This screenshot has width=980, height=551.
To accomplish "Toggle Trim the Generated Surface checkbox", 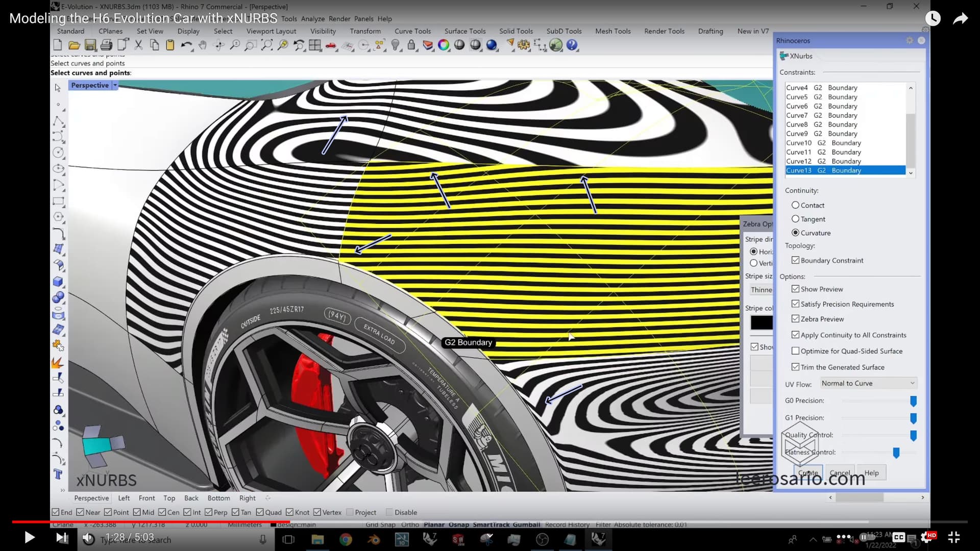I will point(795,367).
